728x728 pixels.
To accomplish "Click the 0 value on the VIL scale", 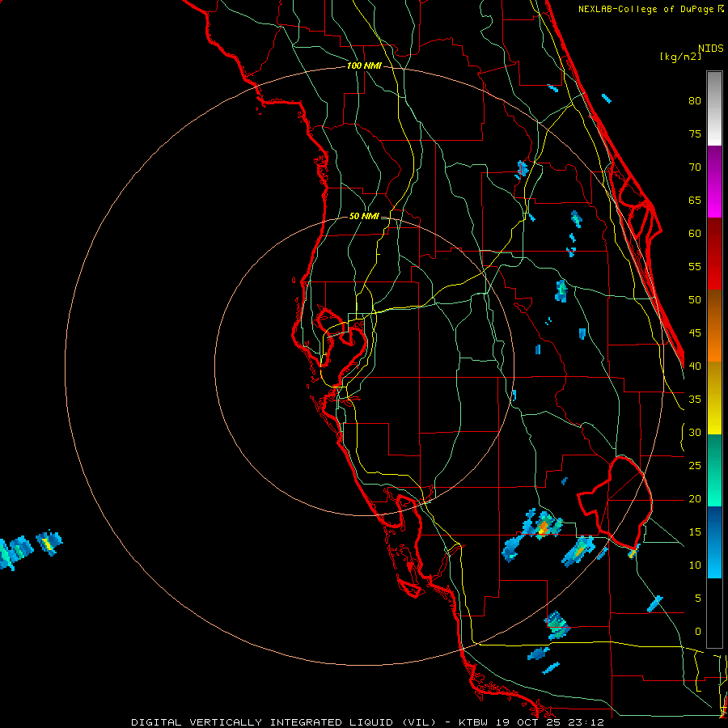I will click(x=698, y=632).
